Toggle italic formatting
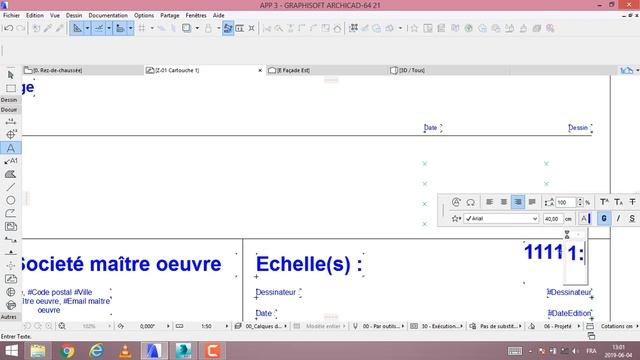The image size is (640, 360). [x=618, y=219]
